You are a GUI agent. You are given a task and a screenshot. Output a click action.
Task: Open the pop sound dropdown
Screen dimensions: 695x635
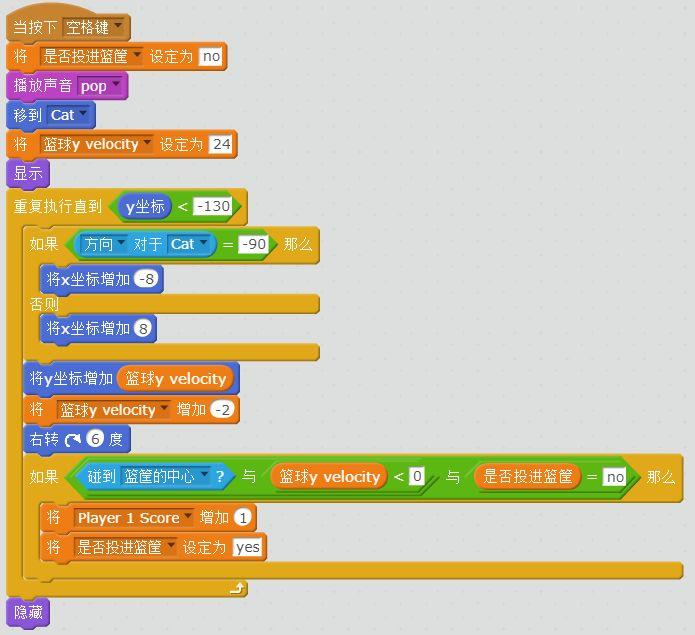(x=99, y=86)
